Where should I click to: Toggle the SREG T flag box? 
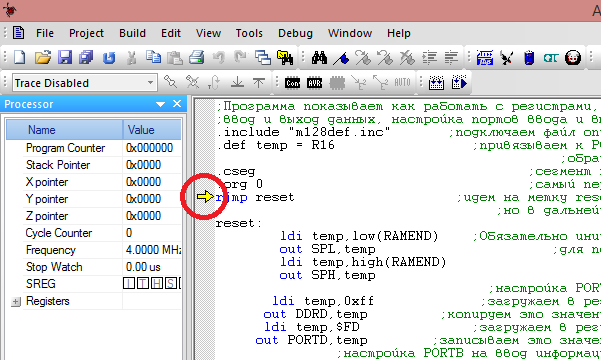pos(143,284)
